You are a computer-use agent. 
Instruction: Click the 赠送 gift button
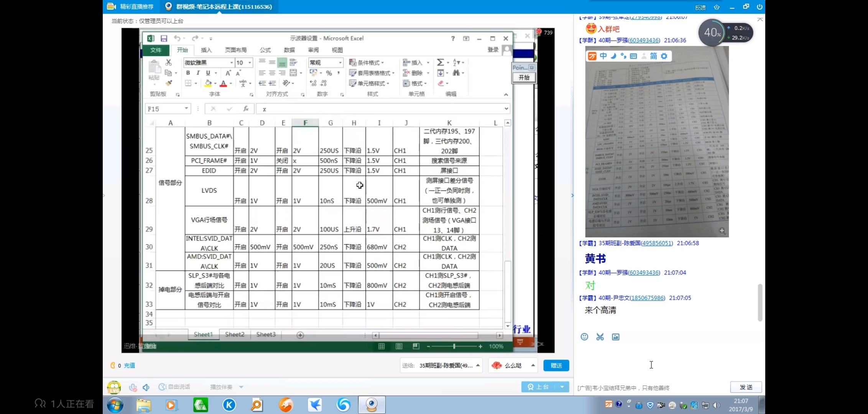(x=556, y=365)
